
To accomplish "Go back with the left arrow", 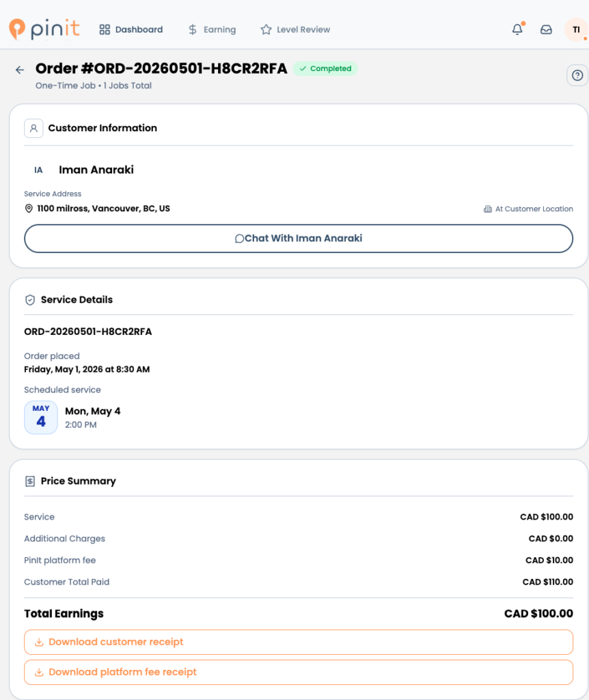I will point(20,70).
